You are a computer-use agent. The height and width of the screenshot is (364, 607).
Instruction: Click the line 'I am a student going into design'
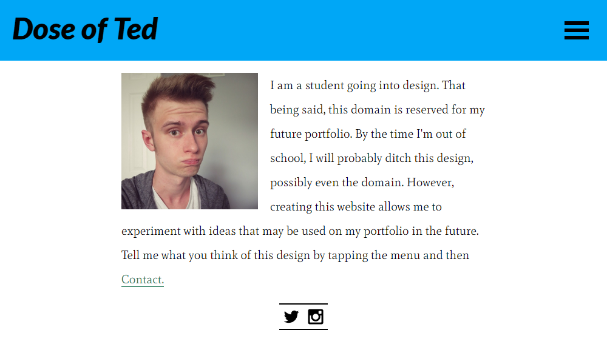354,86
